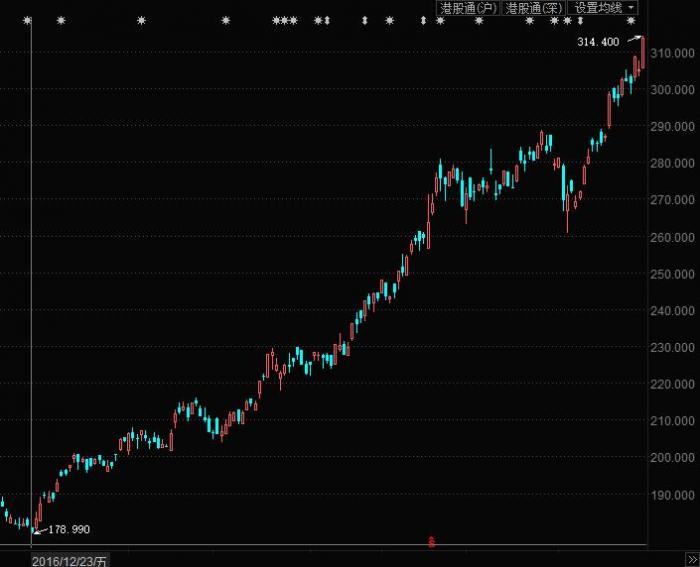Select the 2016/12/23/五 date label
The width and height of the screenshot is (700, 567).
[70, 561]
